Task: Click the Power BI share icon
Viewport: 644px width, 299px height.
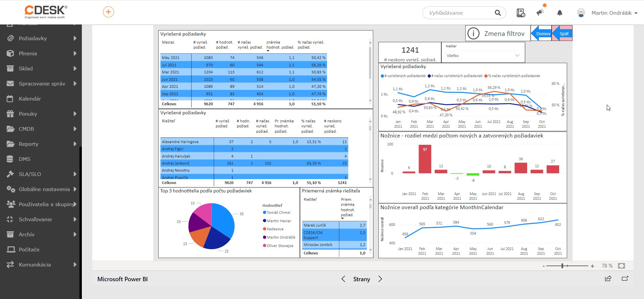Action: [608, 279]
